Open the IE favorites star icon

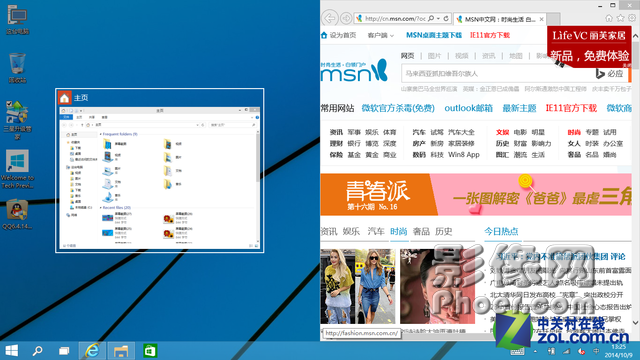pyautogui.click(x=620, y=18)
